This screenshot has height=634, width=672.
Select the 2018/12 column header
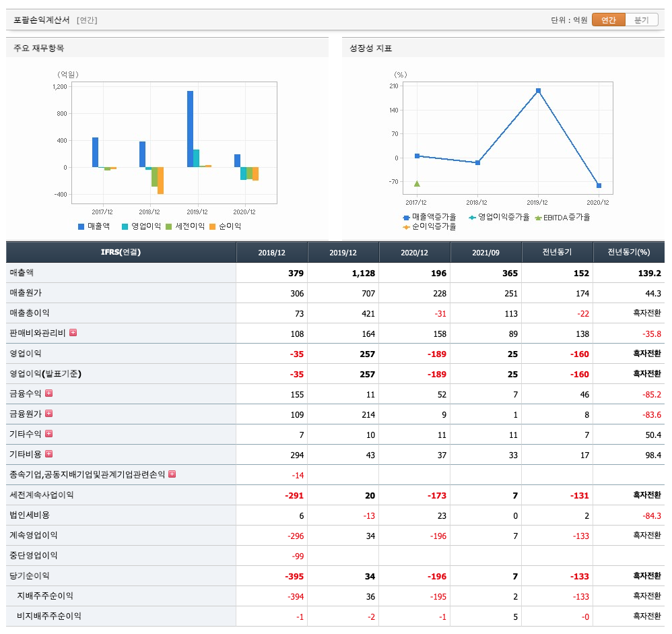tap(272, 252)
